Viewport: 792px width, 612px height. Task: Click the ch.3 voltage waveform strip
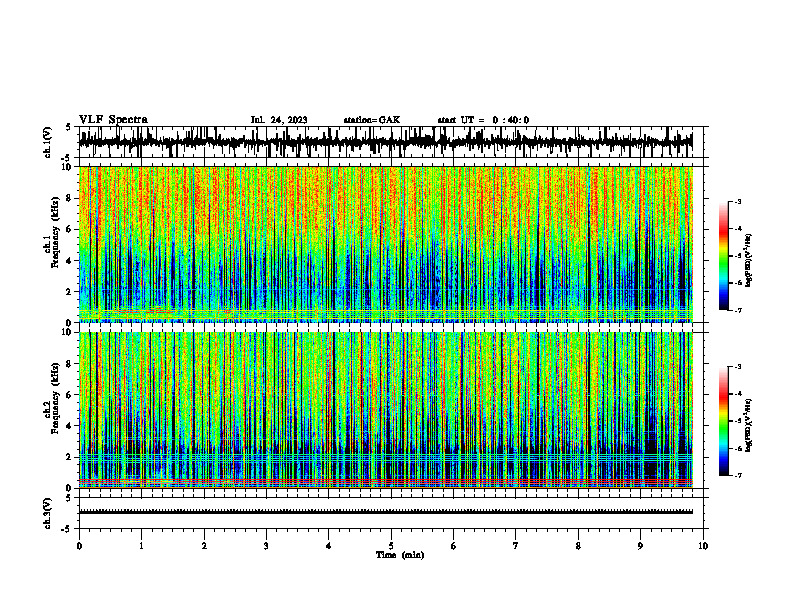[386, 513]
